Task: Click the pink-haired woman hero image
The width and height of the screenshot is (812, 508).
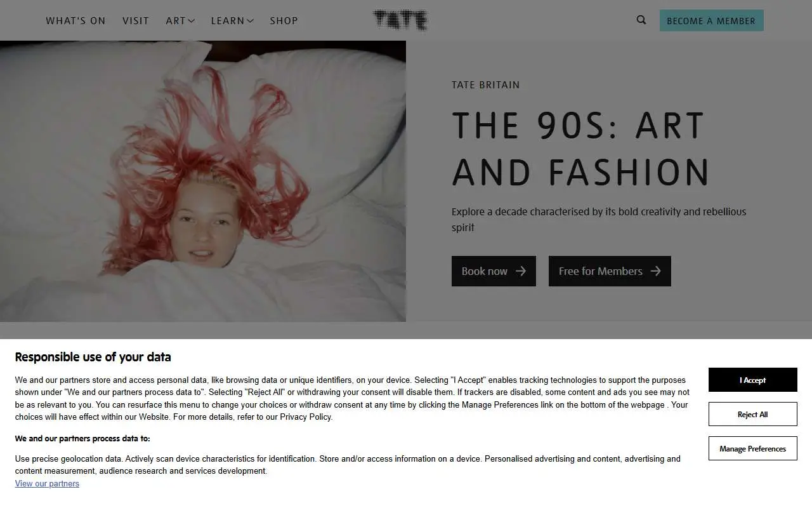Action: 203,181
